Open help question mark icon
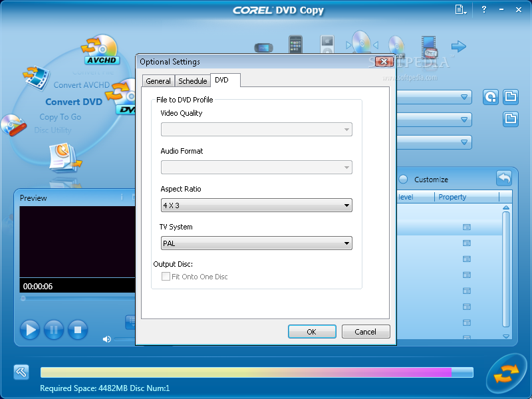Image resolution: width=532 pixels, height=399 pixels. pos(484,9)
